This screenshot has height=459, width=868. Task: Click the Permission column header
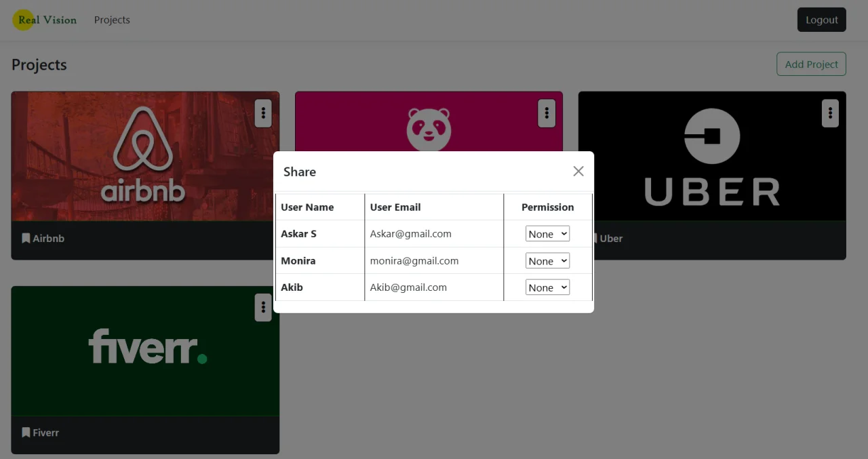coord(548,207)
